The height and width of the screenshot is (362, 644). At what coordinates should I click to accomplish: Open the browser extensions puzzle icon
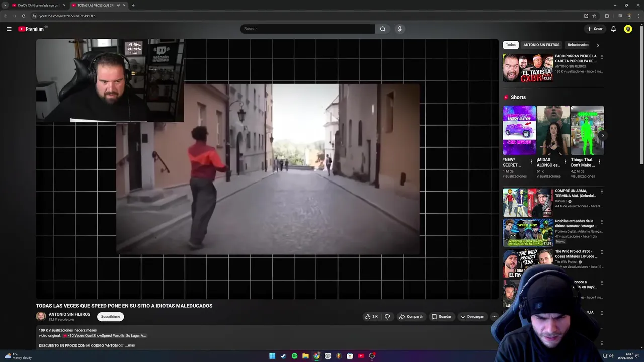click(607, 16)
